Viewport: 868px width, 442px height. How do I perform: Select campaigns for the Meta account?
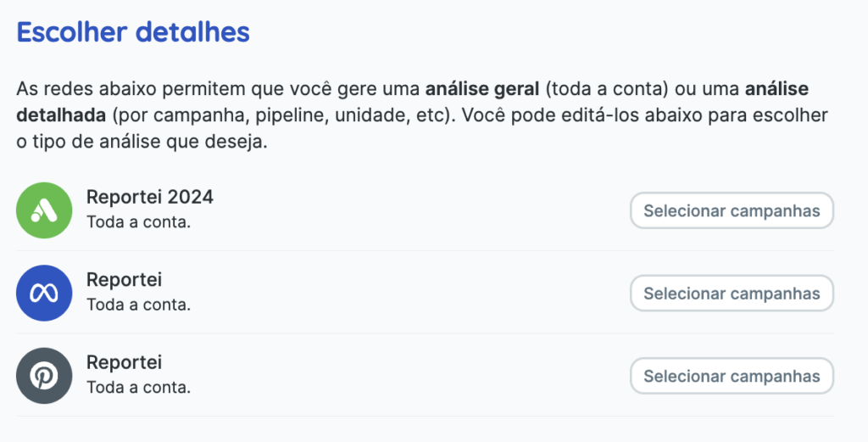point(732,294)
